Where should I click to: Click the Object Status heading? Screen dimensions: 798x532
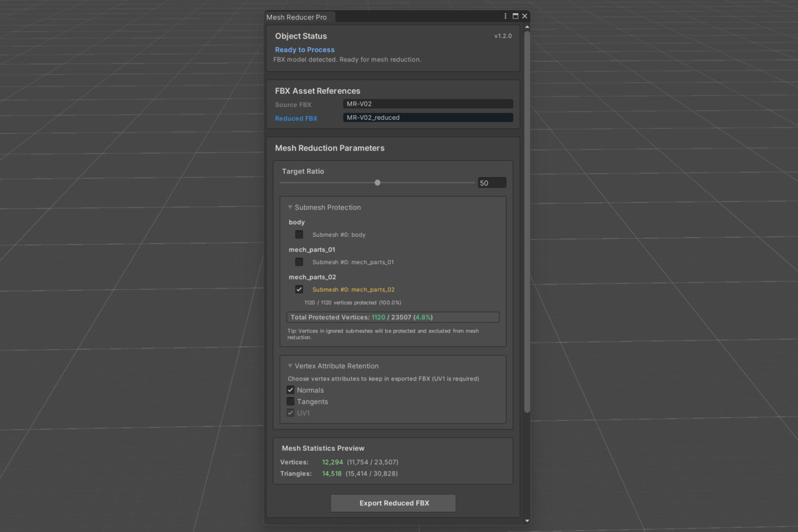click(301, 36)
